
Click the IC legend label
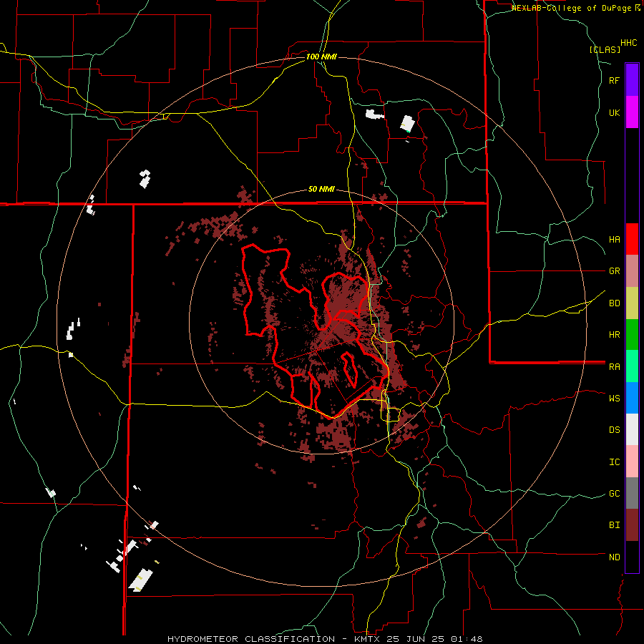coord(614,462)
